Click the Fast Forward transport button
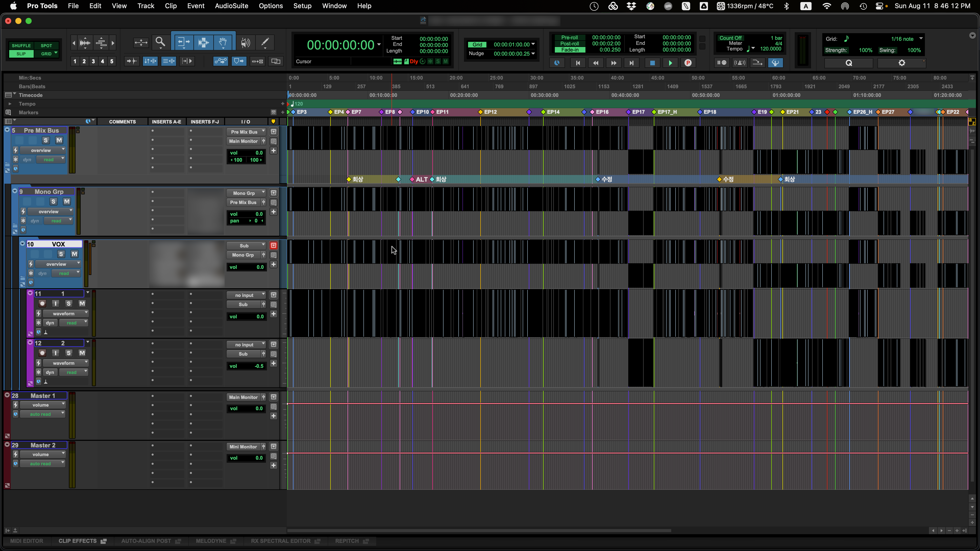The image size is (980, 551). pyautogui.click(x=614, y=63)
